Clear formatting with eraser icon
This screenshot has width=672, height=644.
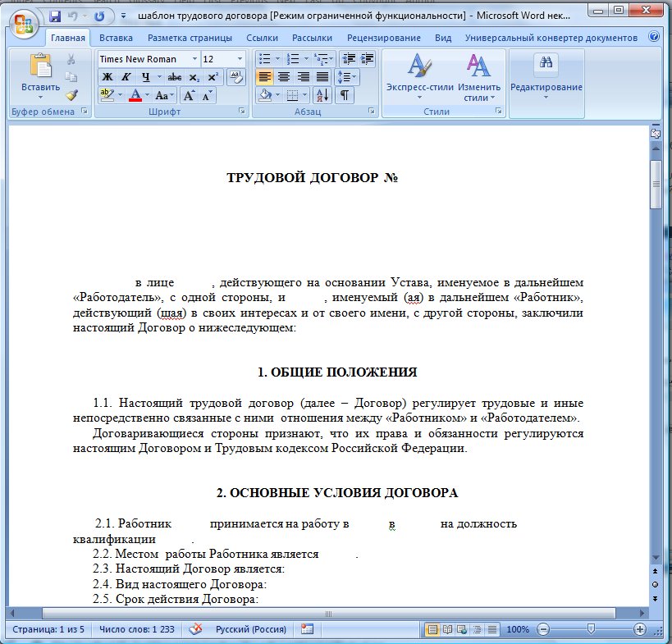coord(235,77)
